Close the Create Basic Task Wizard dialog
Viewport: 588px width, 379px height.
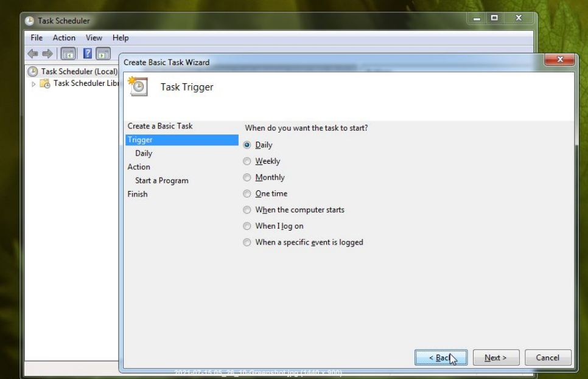(560, 59)
